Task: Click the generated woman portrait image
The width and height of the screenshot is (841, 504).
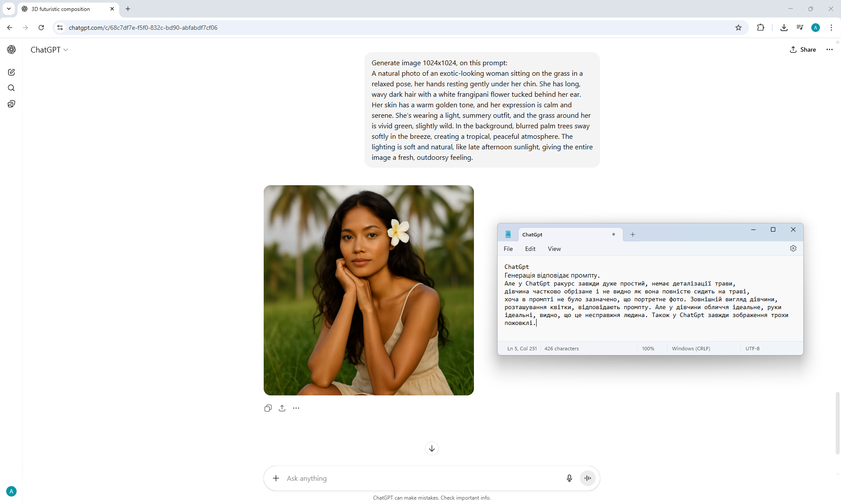Action: (x=368, y=290)
